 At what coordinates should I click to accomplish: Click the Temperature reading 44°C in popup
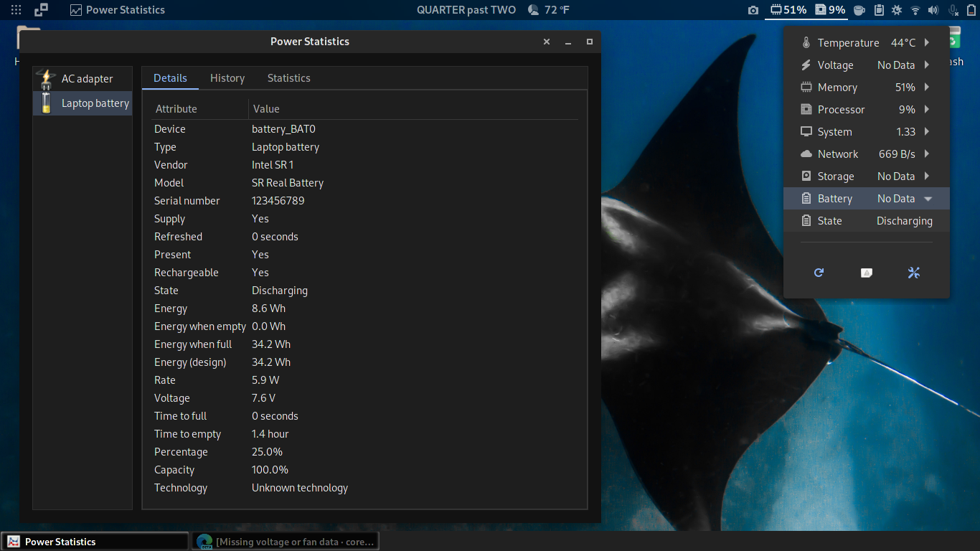tap(903, 43)
